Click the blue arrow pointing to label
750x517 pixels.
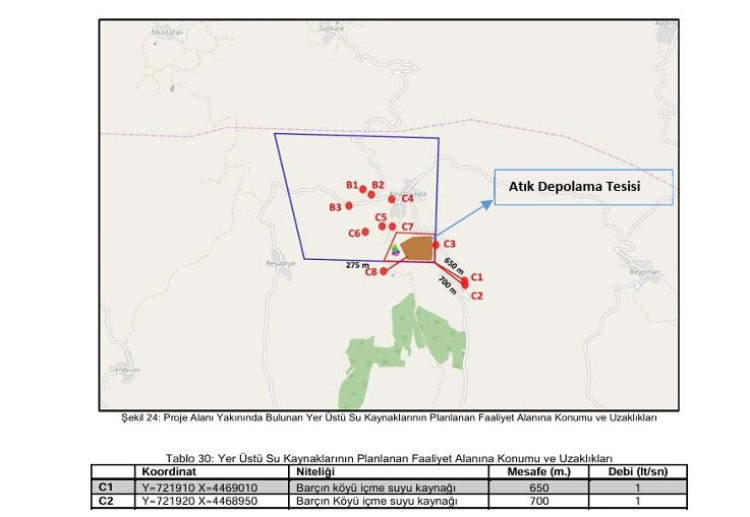tap(463, 219)
